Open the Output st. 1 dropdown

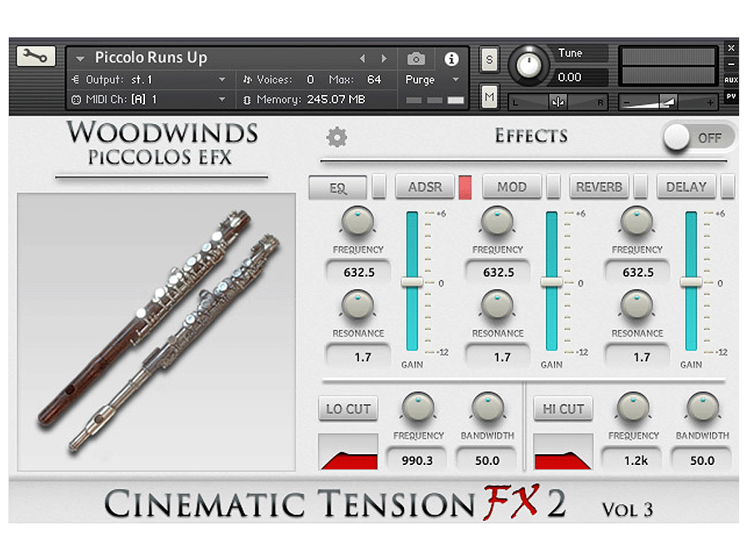222,79
